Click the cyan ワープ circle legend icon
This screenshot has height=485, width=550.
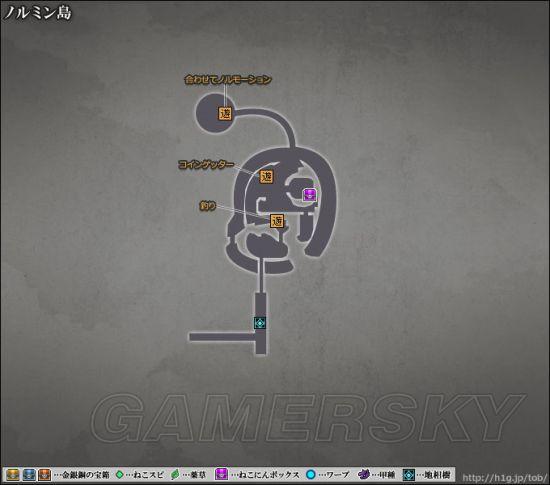click(311, 475)
